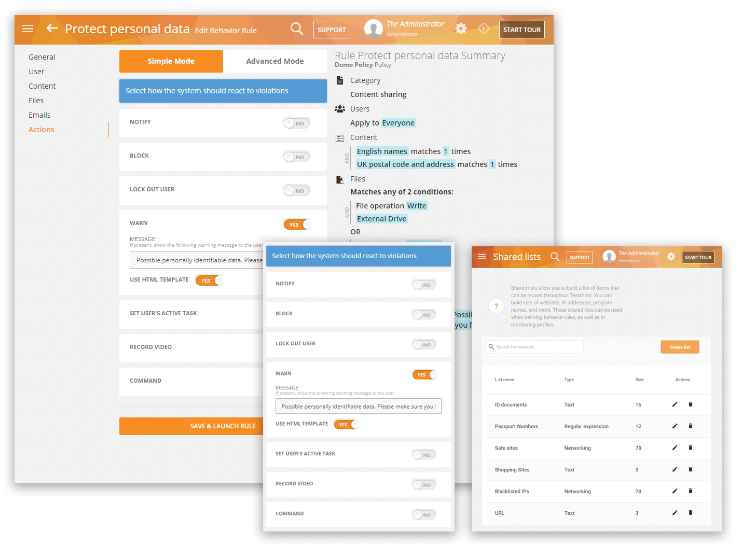Select Simple Mode tab
This screenshot has height=560, width=742.
click(171, 61)
